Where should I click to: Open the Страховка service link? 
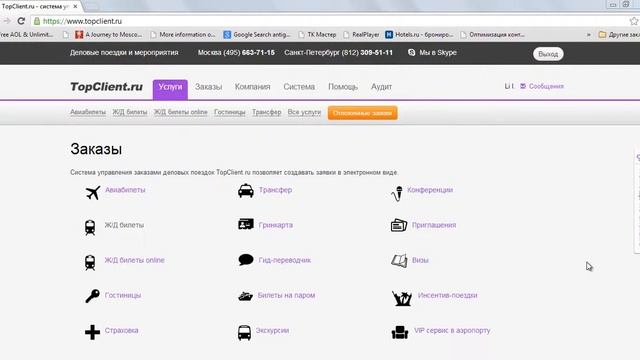[122, 330]
